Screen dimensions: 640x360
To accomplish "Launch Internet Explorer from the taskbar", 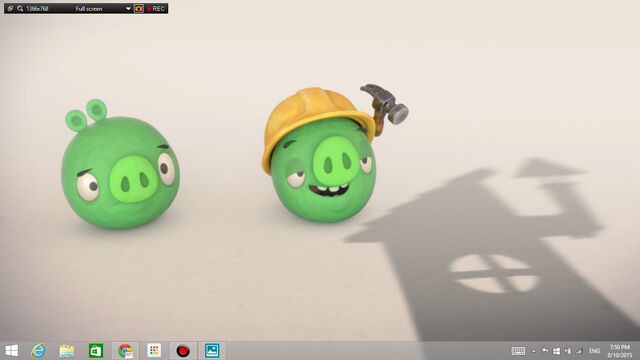I will 38,351.
